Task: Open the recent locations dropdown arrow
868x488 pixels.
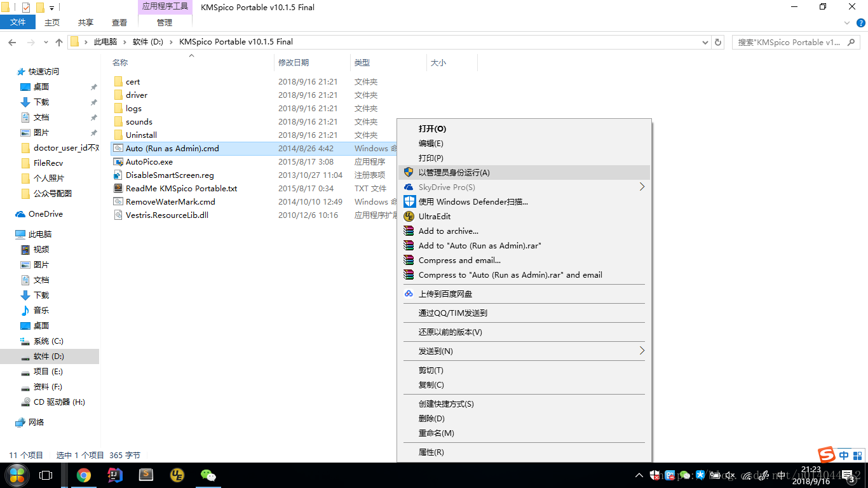Action: pyautogui.click(x=46, y=42)
